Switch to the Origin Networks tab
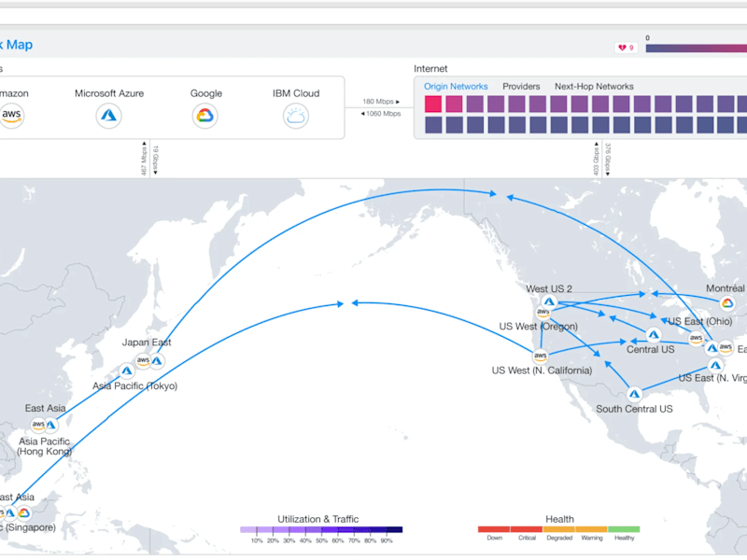The height and width of the screenshot is (560, 747). click(456, 86)
